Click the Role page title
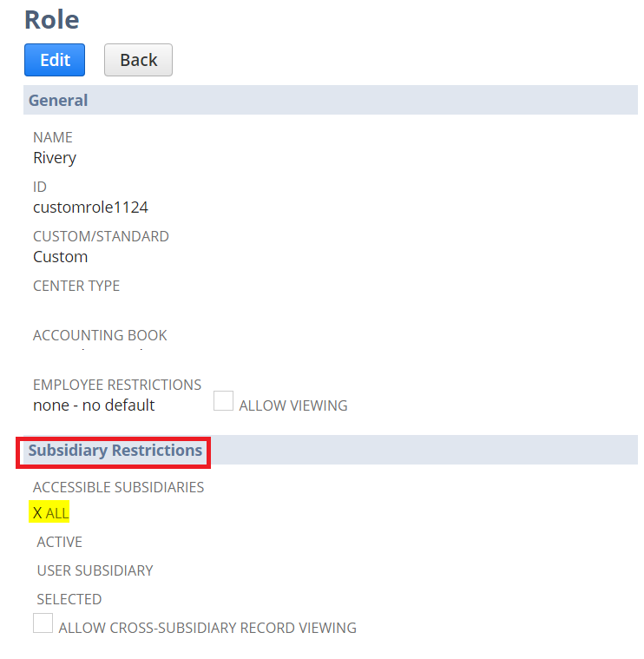This screenshot has height=659, width=644. [51, 18]
